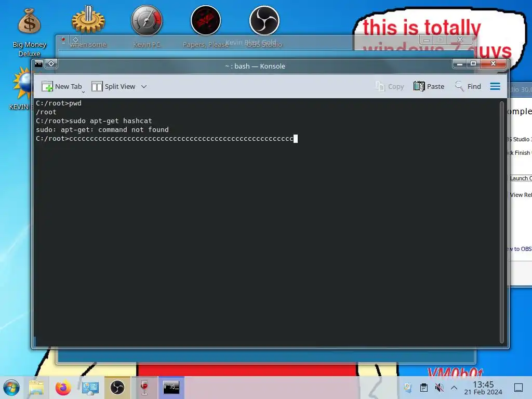This screenshot has height=399, width=532.
Task: Click the tray icon next to clipboard
Action: tap(408, 388)
